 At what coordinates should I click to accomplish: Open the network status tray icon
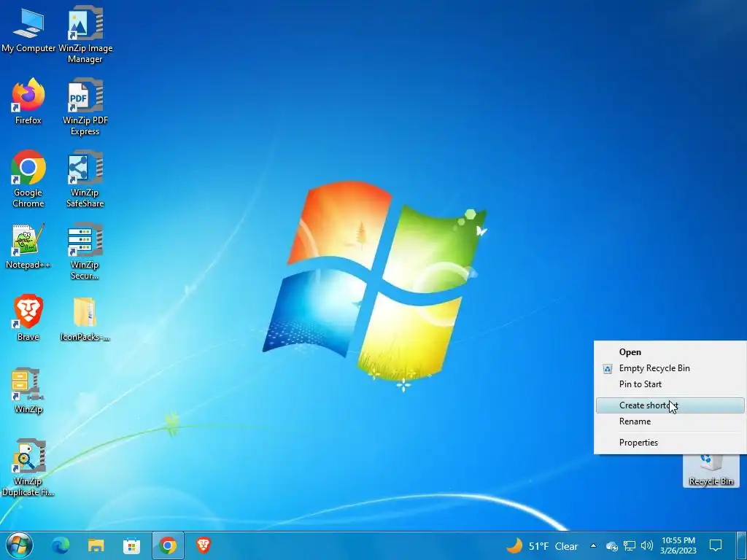pos(630,545)
